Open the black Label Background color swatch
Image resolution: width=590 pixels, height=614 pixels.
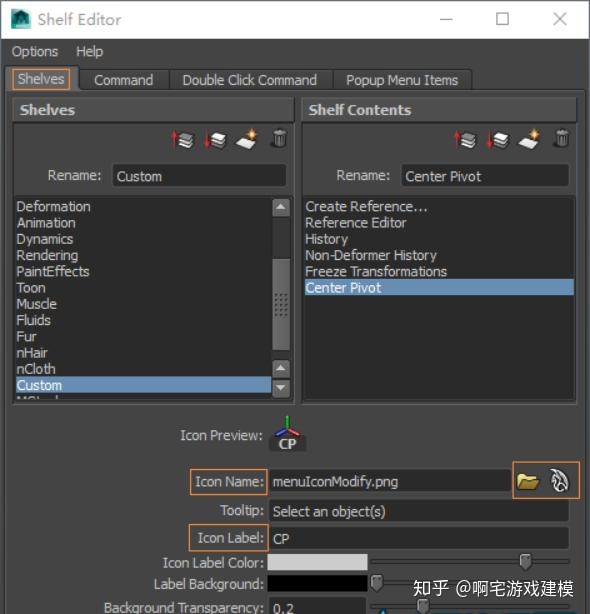coord(318,583)
